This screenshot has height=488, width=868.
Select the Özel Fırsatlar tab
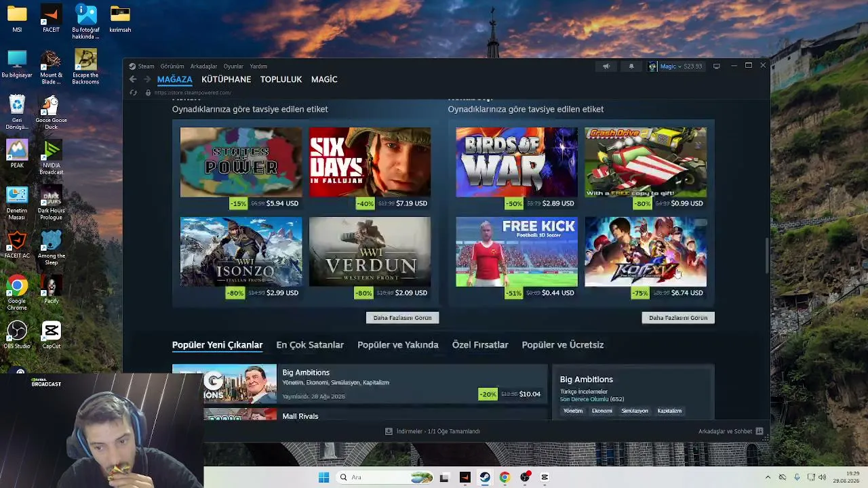point(480,345)
